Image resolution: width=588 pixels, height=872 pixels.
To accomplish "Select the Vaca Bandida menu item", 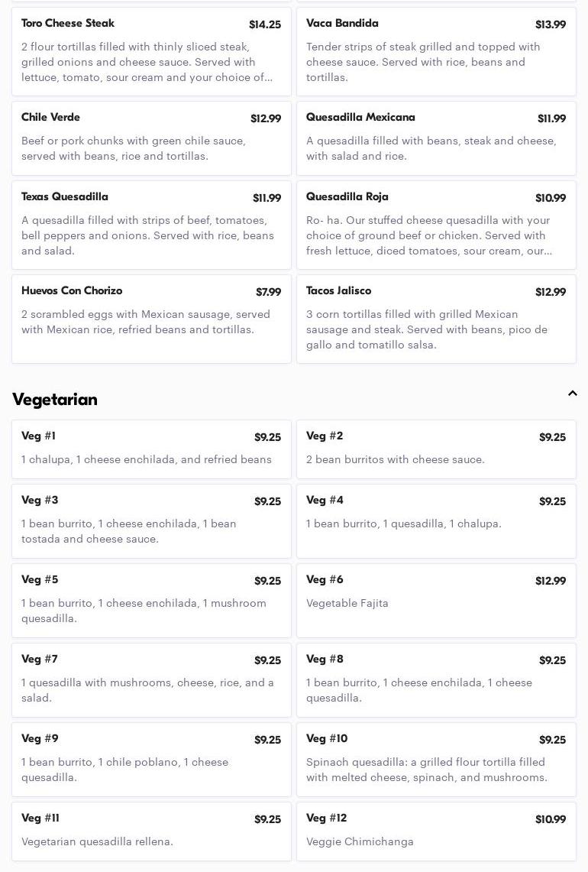I will point(436,51).
